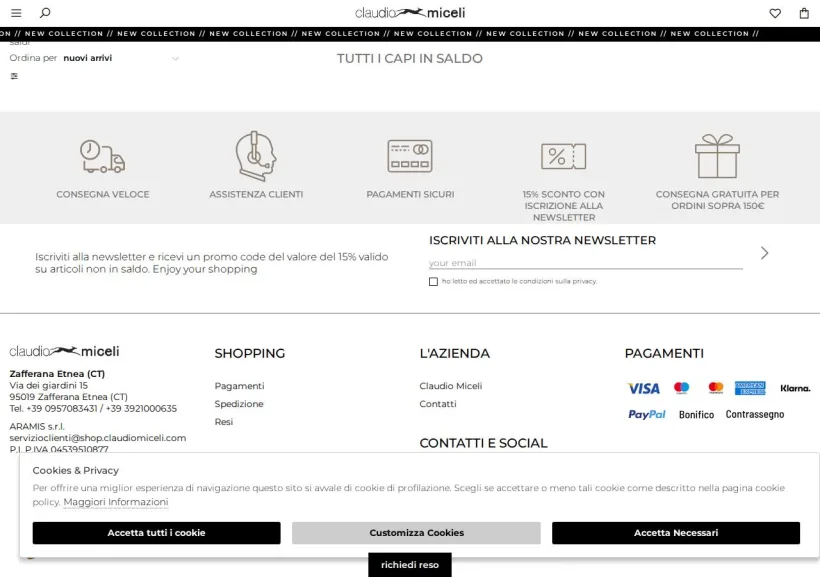Click the Klarna payment logo
Viewport: 820px width, 577px height.
[x=795, y=388]
